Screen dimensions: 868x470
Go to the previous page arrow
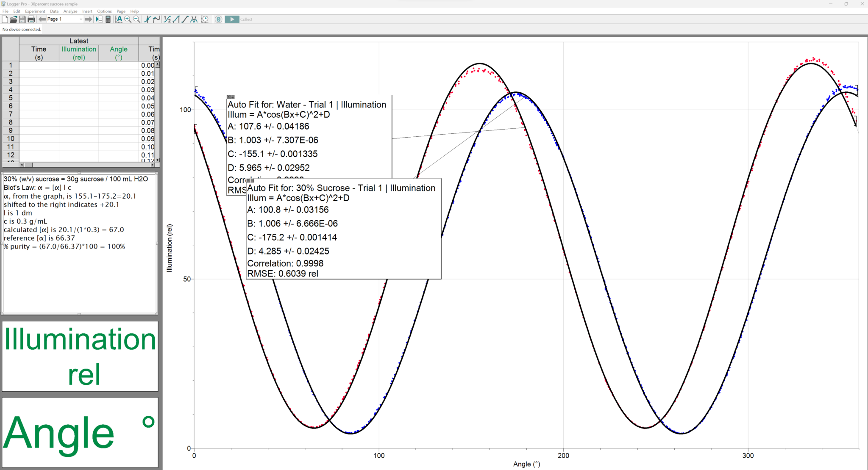click(42, 19)
